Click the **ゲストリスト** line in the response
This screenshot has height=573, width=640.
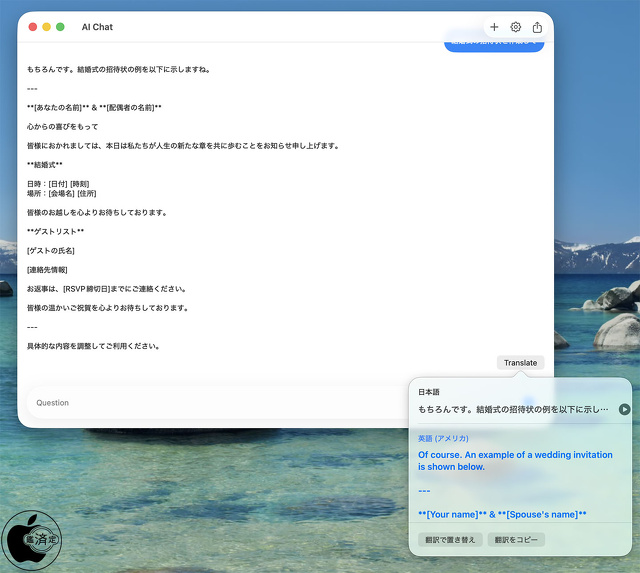point(55,231)
